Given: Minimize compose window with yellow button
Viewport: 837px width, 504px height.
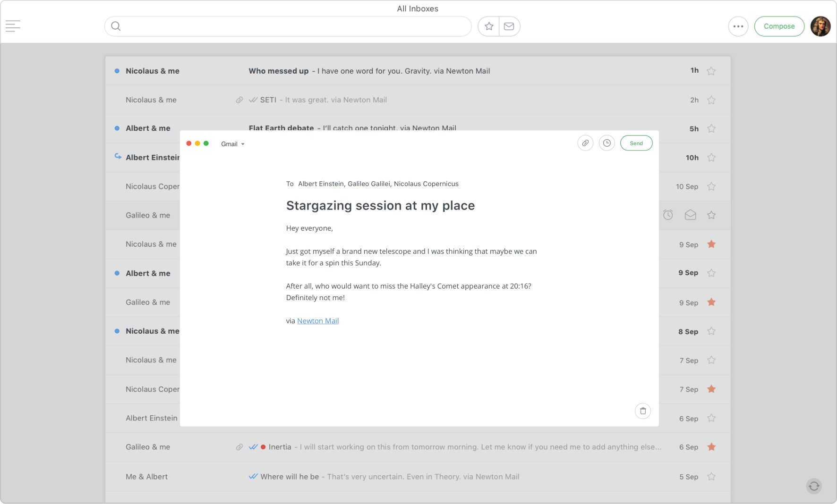Looking at the screenshot, I should [x=197, y=143].
